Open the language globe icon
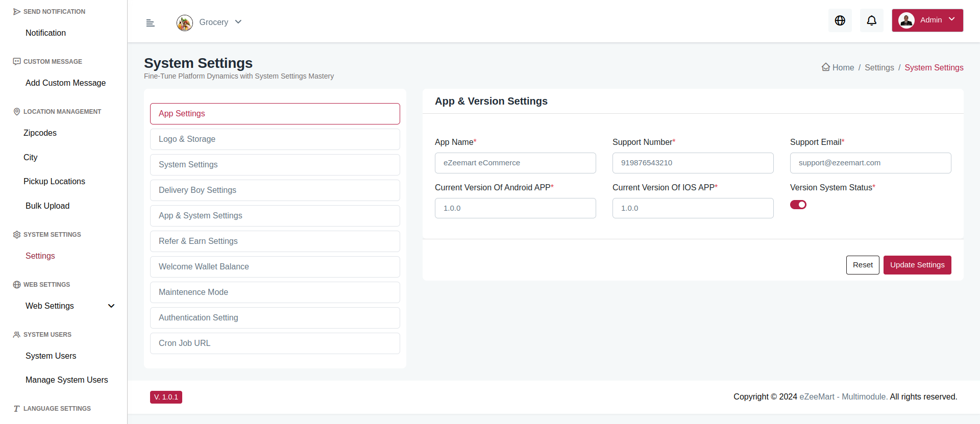Viewport: 980px width, 424px height. 840,20
